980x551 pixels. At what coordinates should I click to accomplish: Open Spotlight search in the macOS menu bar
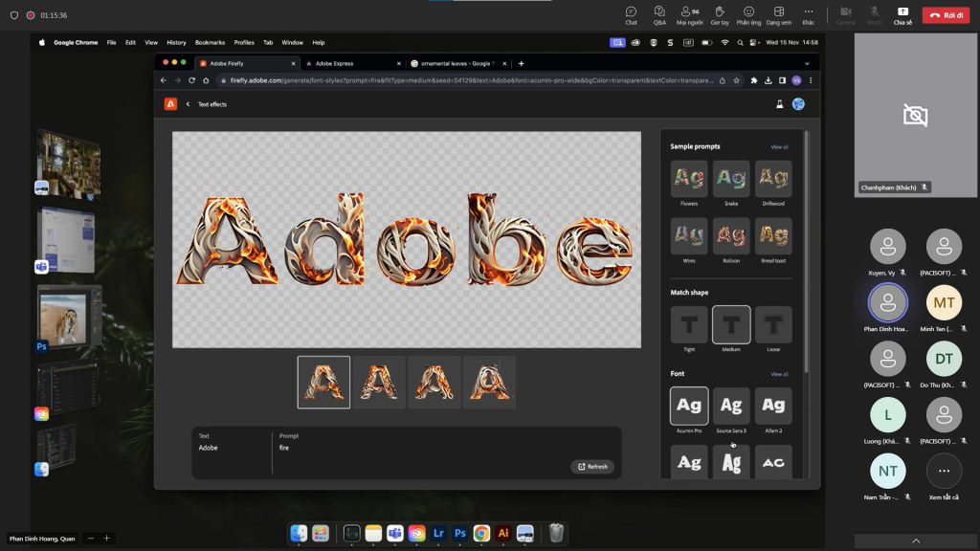point(740,42)
